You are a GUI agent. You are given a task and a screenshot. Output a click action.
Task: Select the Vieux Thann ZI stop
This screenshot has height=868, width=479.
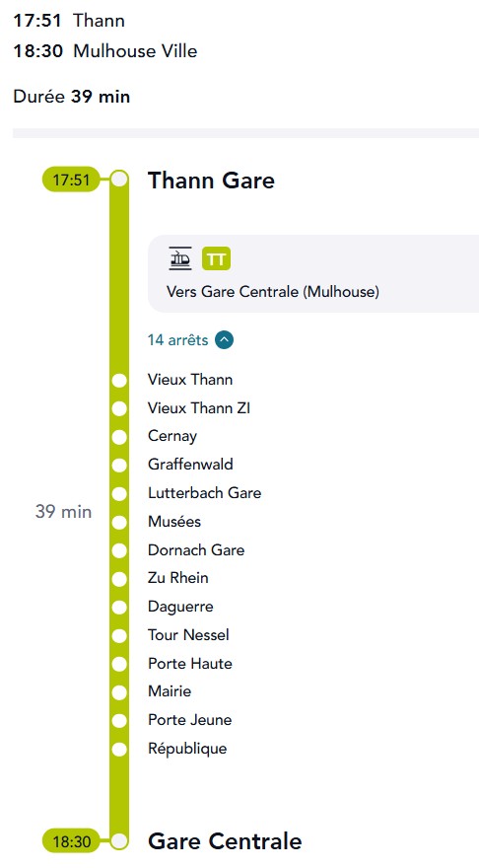[198, 408]
